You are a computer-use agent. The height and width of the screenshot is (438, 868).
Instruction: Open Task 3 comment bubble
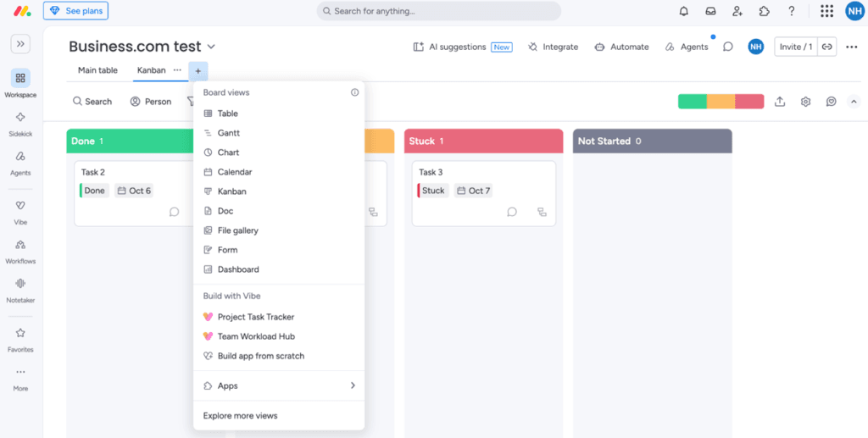[x=512, y=212]
